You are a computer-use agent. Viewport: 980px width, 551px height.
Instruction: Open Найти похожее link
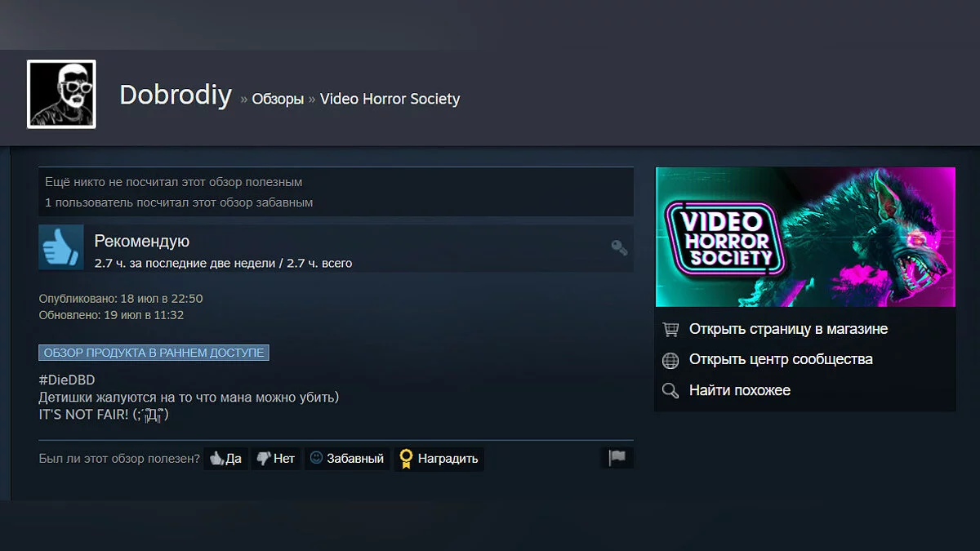740,390
